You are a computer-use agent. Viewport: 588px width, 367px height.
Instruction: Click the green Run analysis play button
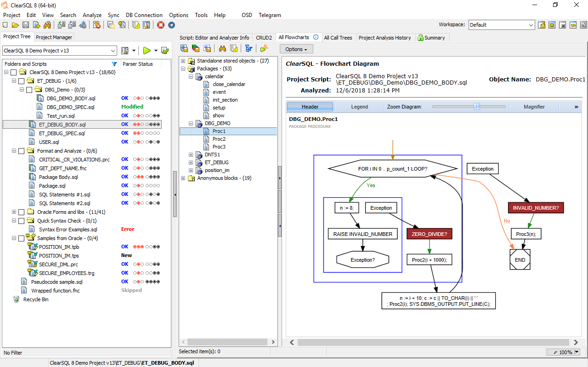pos(147,51)
